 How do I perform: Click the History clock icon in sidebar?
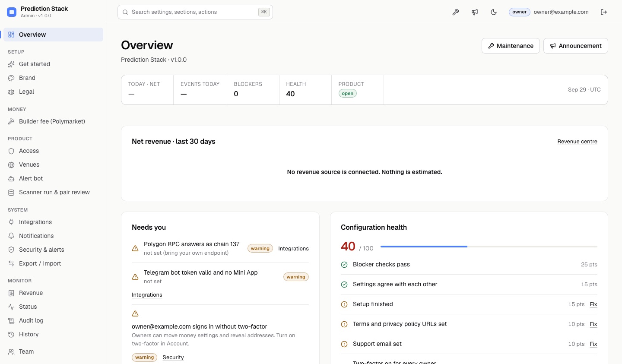(11, 335)
